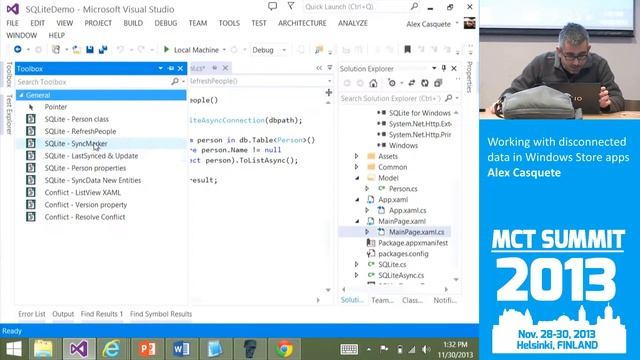Screen dimensions: 640x360
Task: Click the Quick Launch search magnifier
Action: pyautogui.click(x=414, y=6)
